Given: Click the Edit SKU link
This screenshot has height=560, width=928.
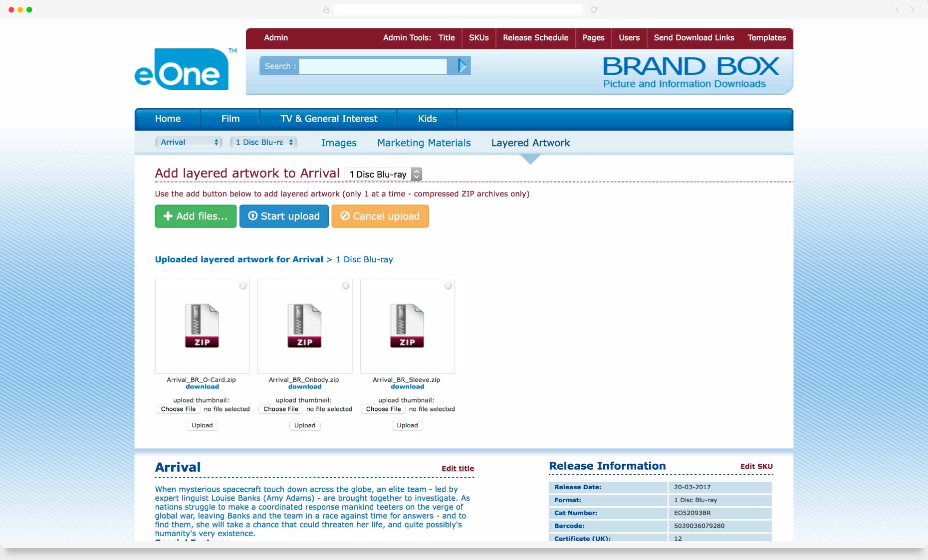Looking at the screenshot, I should [756, 466].
